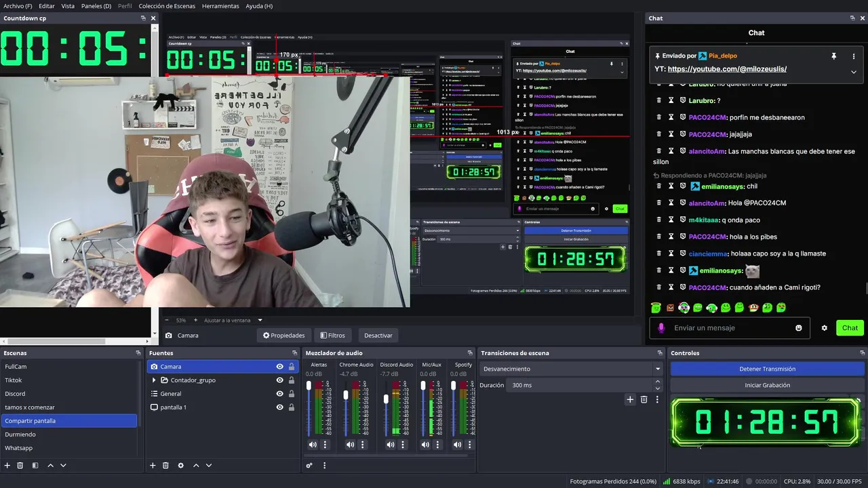
Task: Open scene filters icon in the Escenas toolbar
Action: coord(35,466)
